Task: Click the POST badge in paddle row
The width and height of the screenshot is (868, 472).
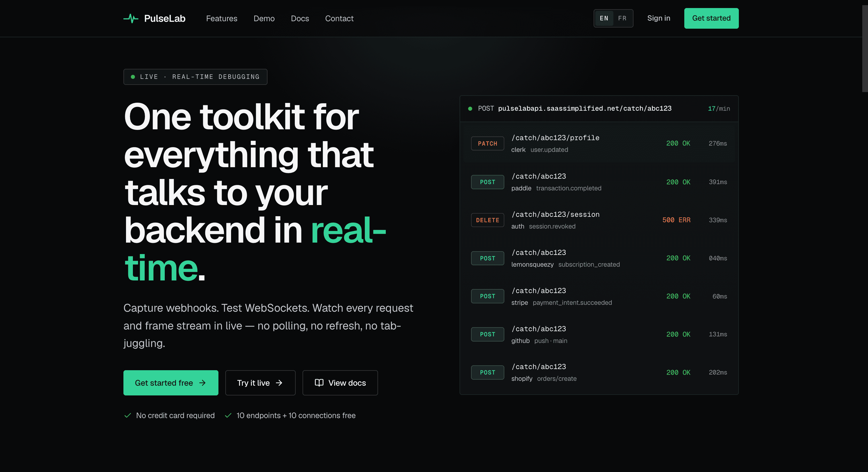Action: point(487,182)
